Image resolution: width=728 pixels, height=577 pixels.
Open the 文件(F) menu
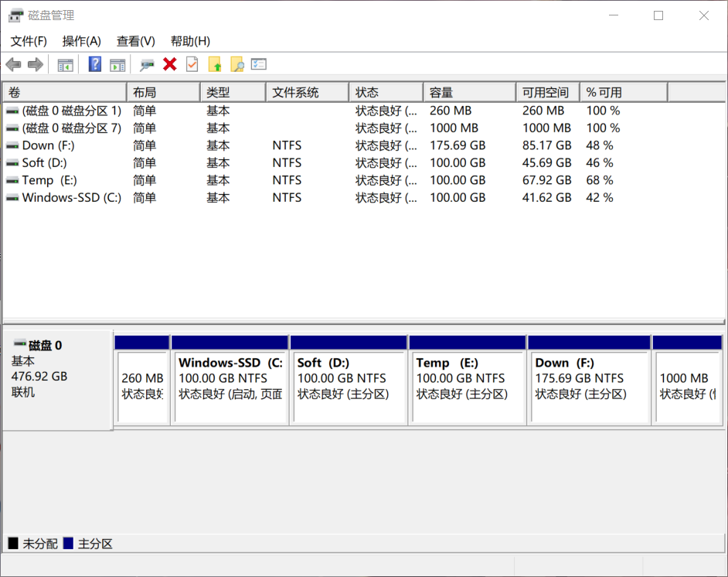coord(29,41)
